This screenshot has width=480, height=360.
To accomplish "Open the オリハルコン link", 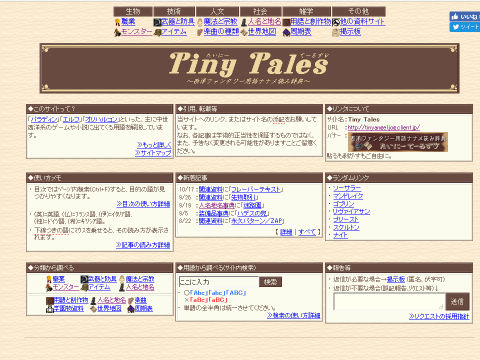I will [101, 119].
